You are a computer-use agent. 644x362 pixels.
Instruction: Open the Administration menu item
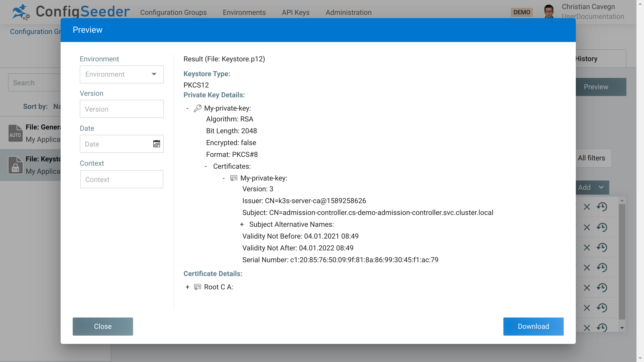348,12
